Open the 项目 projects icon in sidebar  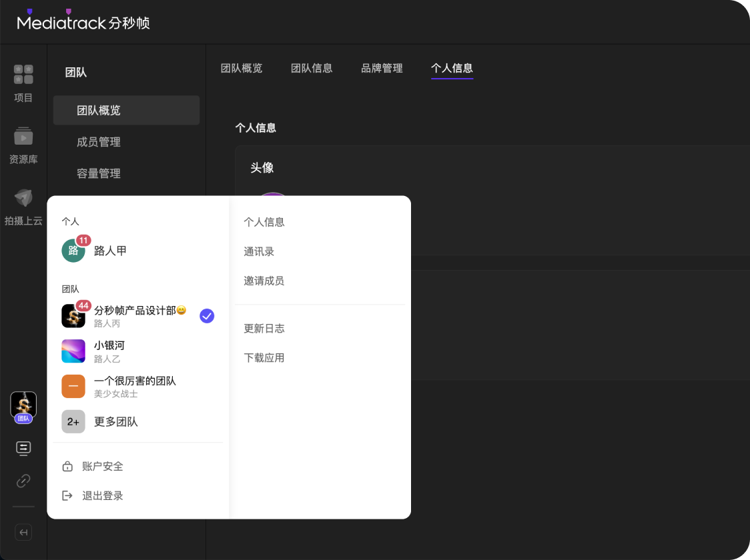coord(23,75)
